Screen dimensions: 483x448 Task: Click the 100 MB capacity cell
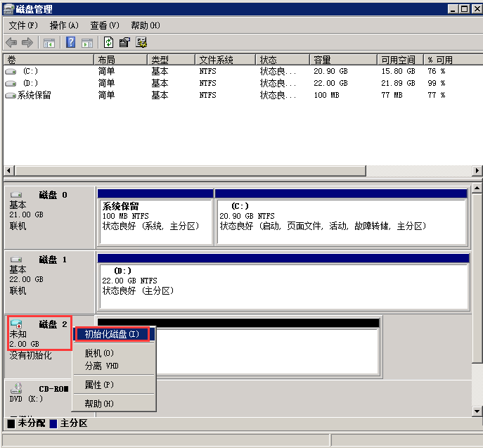point(326,95)
